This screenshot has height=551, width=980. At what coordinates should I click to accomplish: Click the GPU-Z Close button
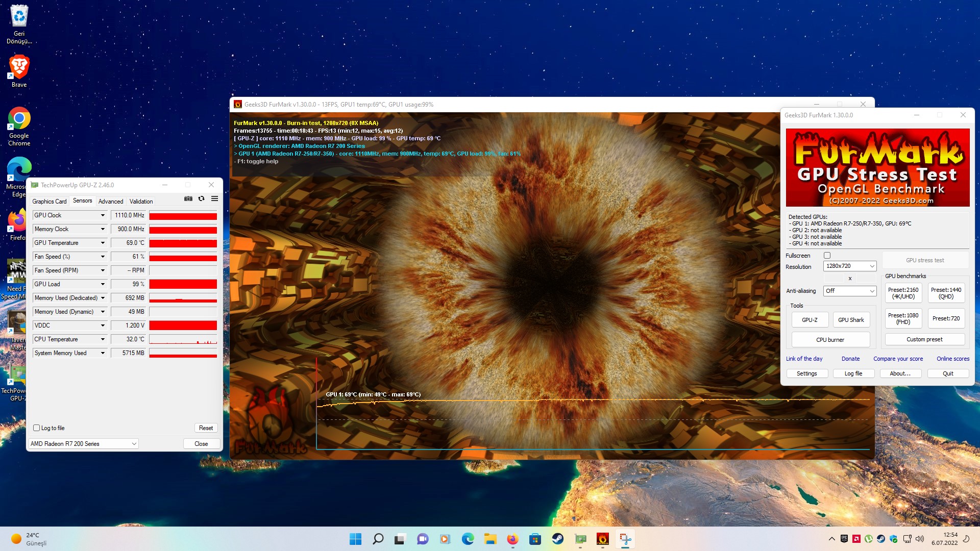pos(202,444)
